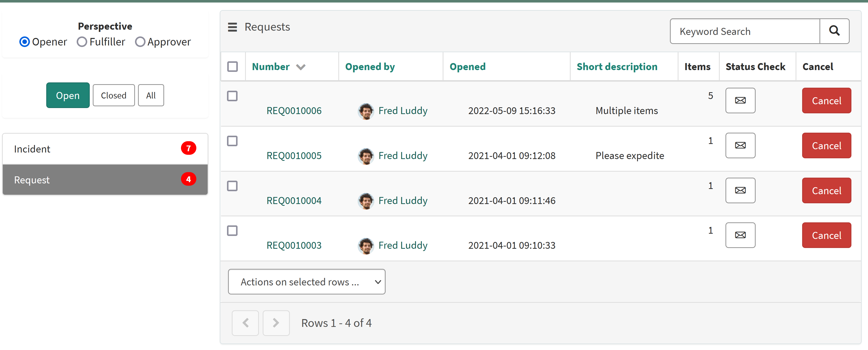The width and height of the screenshot is (868, 350).
Task: Open Fred Luddy's avatar on REQ0010006
Action: tap(366, 111)
